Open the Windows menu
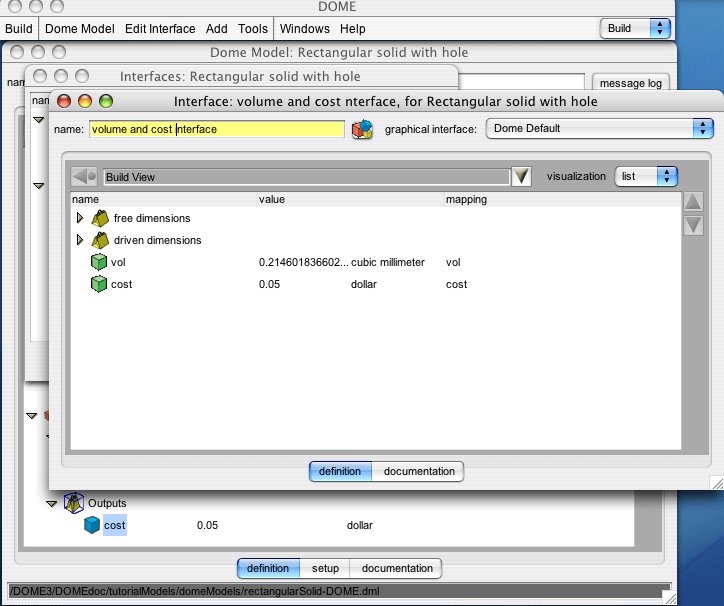The width and height of the screenshot is (724, 606). click(x=305, y=29)
